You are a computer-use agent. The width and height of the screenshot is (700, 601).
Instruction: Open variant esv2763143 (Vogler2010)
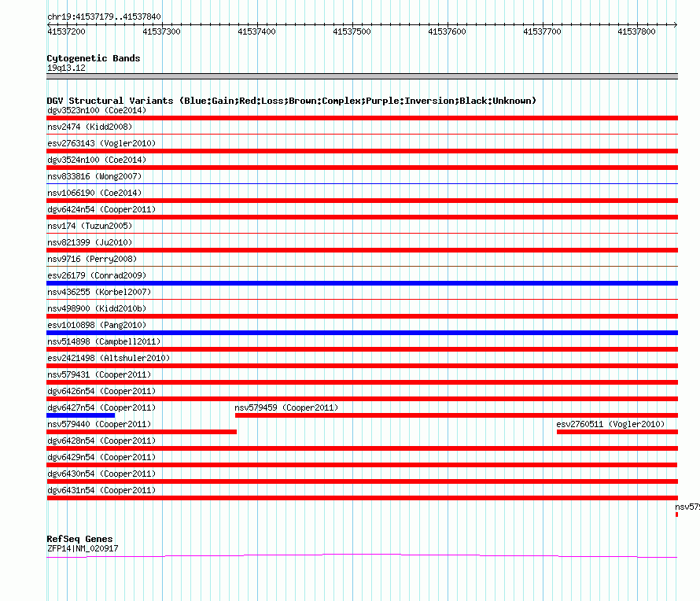coord(101,143)
